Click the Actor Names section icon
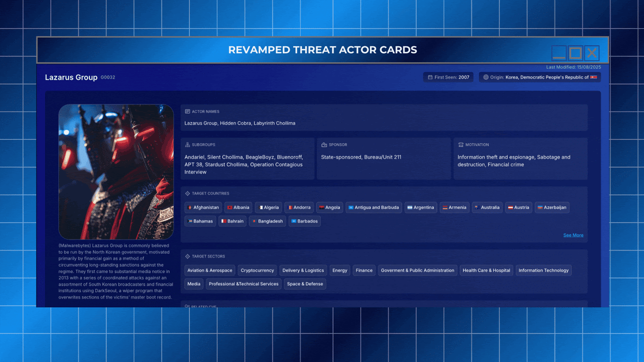 (x=188, y=111)
